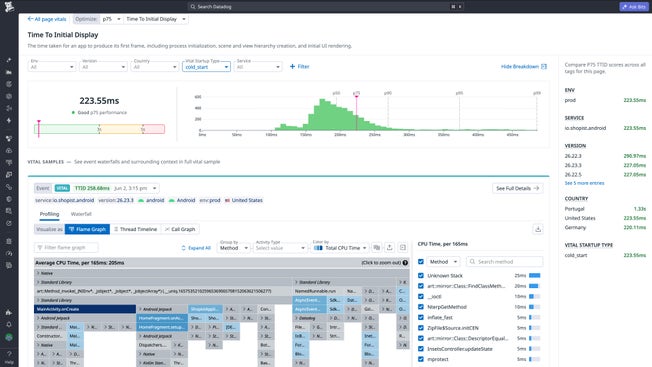The width and height of the screenshot is (652, 367).
Task: Click the filter funnel icon in flame graph filter
Action: 40,248
